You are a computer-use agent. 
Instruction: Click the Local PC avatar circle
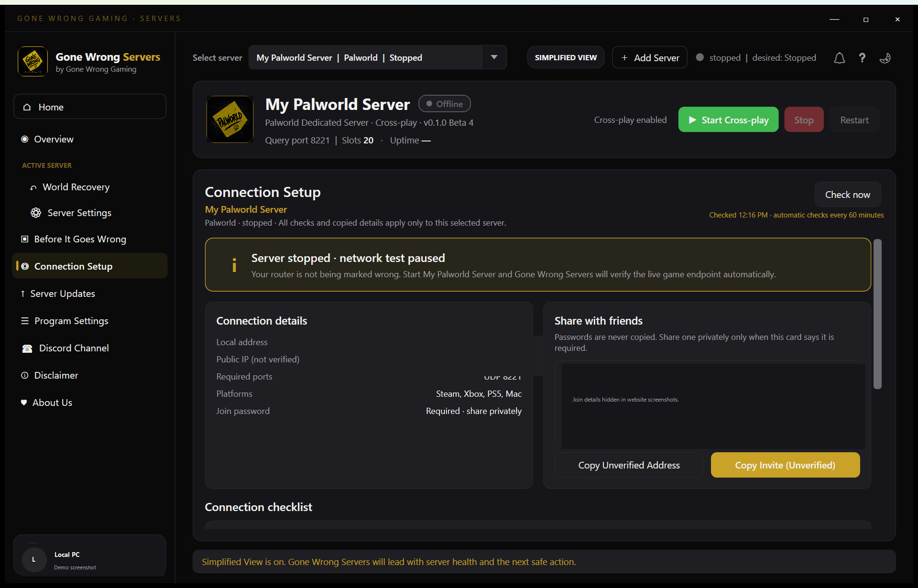pos(33,559)
